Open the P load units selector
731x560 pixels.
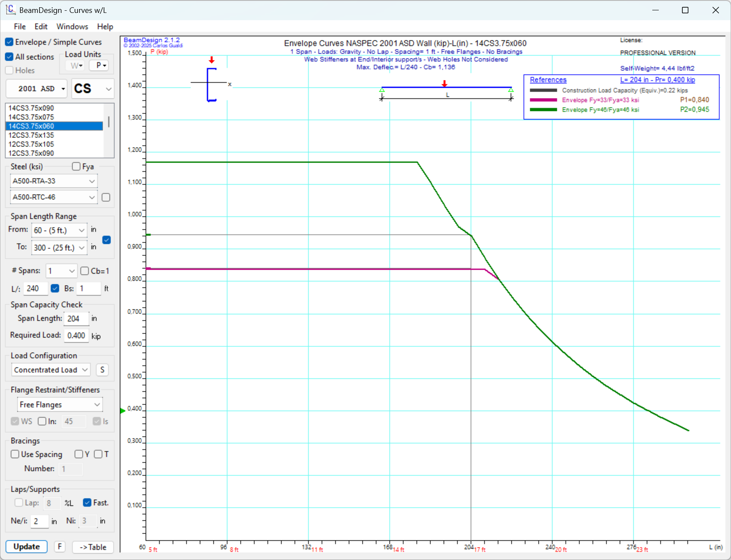(99, 65)
